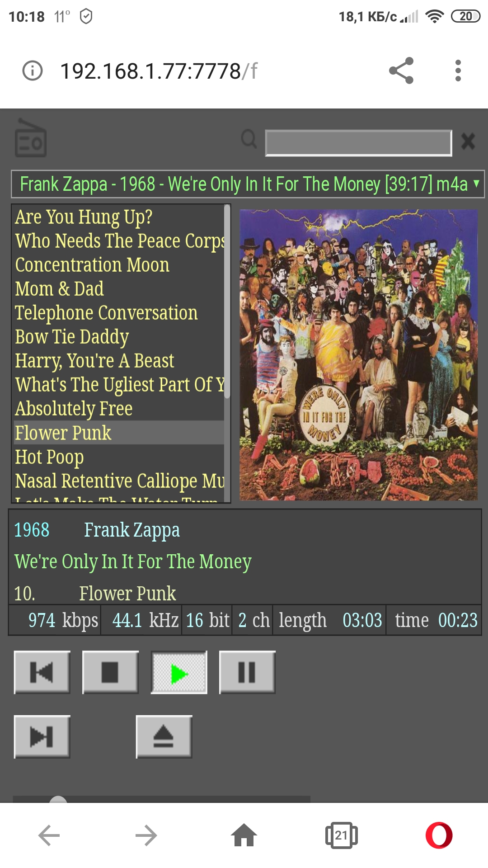
Task: Stop playback
Action: tap(110, 672)
